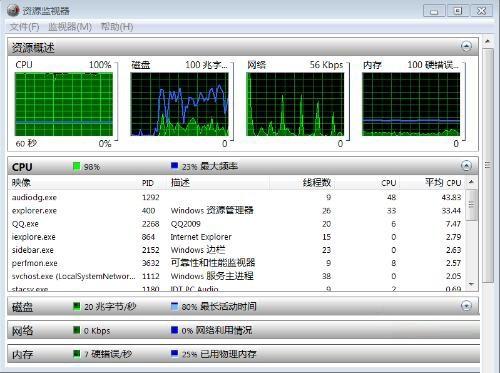500x373 pixels.
Task: Select the sidebar.exe process row
Action: click(x=237, y=250)
